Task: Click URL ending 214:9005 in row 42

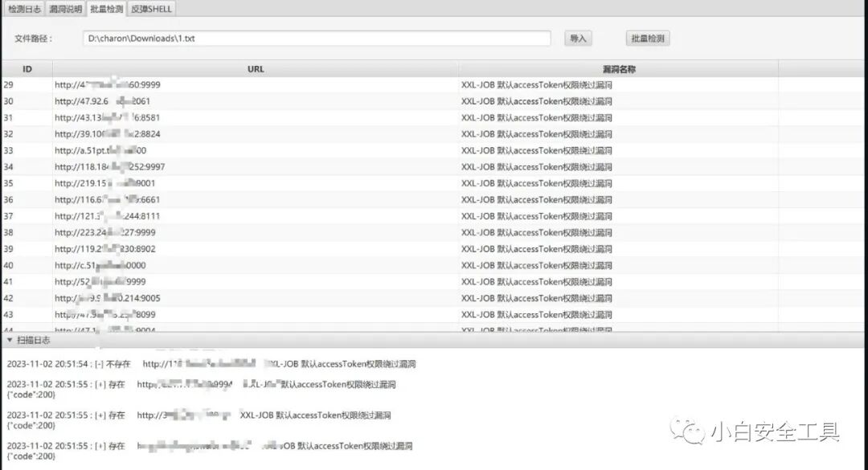Action: (108, 298)
